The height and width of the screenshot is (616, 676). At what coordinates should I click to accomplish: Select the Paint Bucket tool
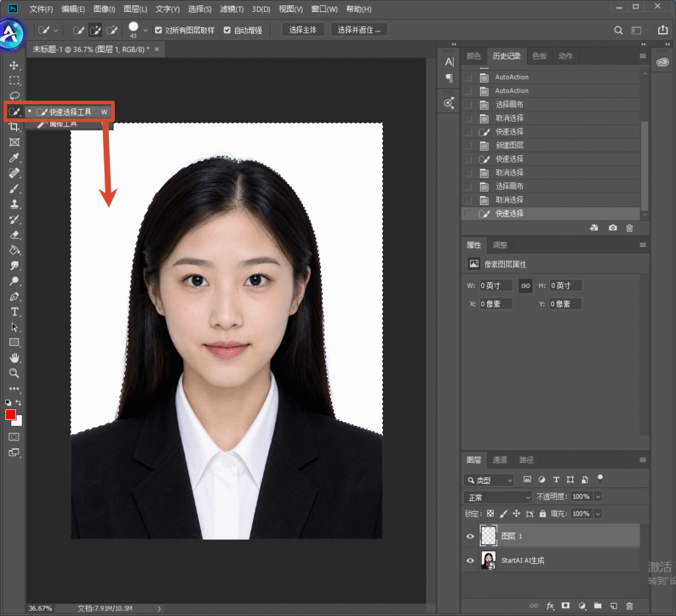click(x=15, y=250)
